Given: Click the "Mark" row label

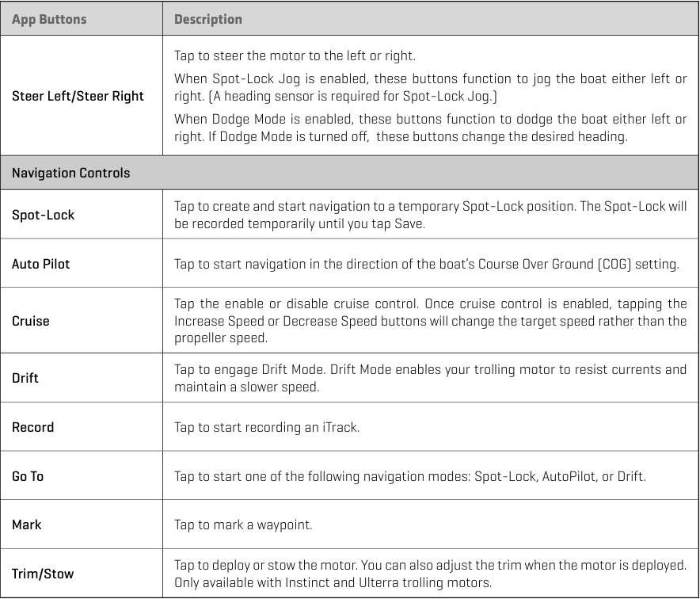Looking at the screenshot, I should (x=26, y=525).
